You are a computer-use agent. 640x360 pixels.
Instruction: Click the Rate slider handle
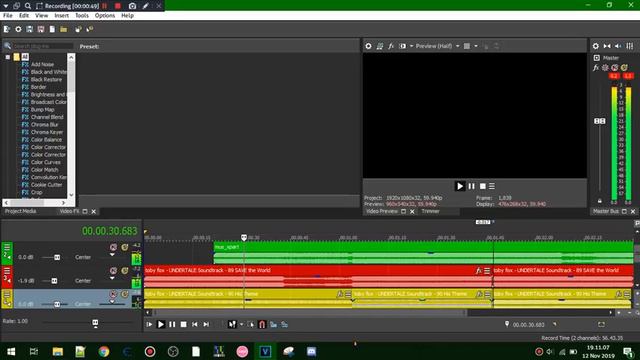coord(95,323)
